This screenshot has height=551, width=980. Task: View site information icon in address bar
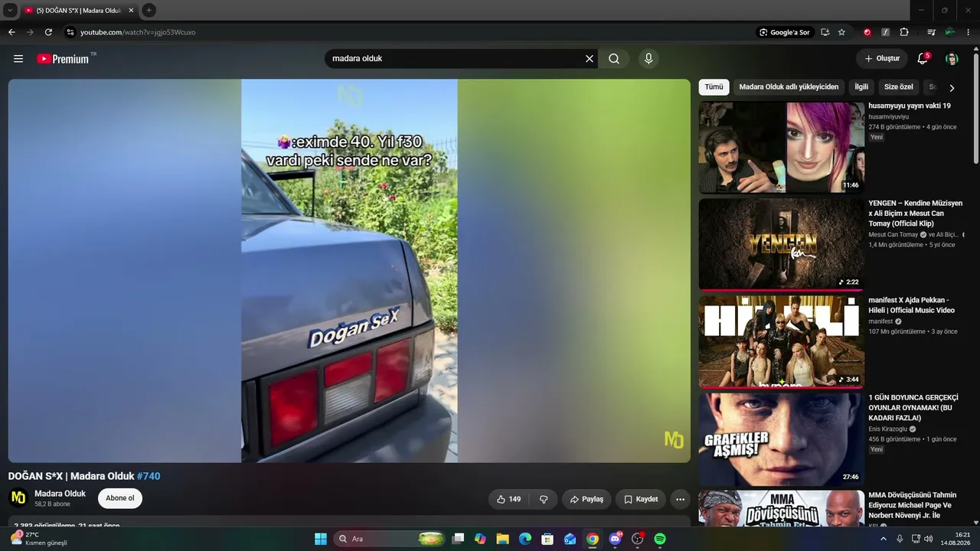pyautogui.click(x=70, y=32)
